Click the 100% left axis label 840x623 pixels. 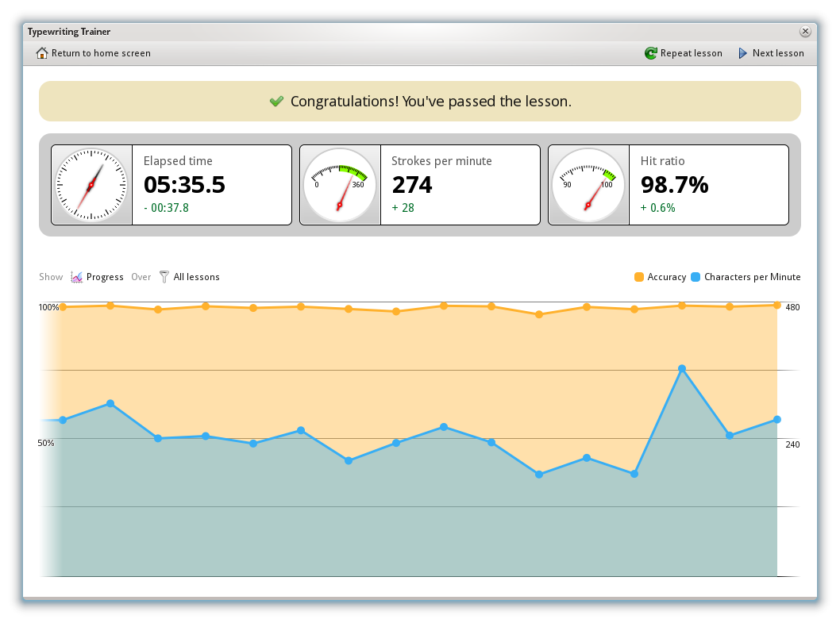point(48,307)
